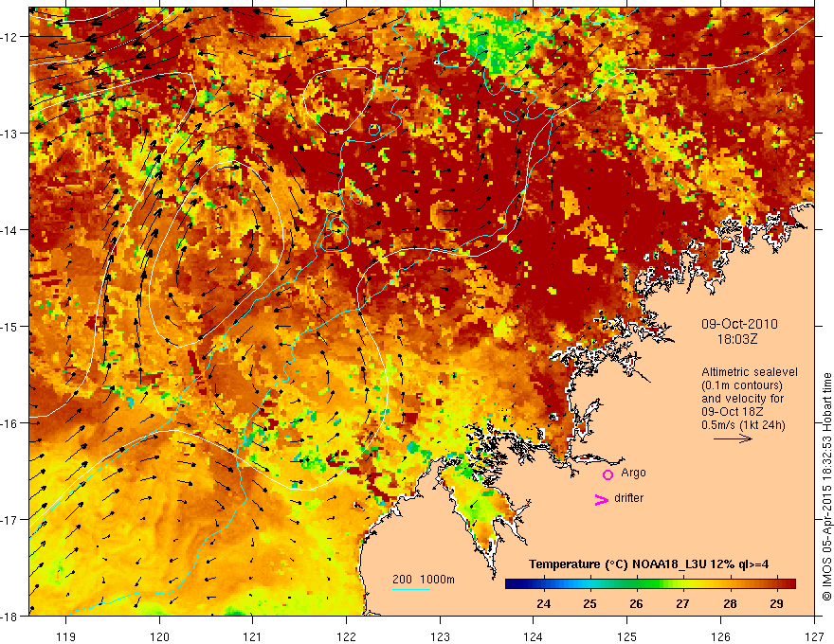
Task: Click the color bar label 27
Action: click(682, 603)
